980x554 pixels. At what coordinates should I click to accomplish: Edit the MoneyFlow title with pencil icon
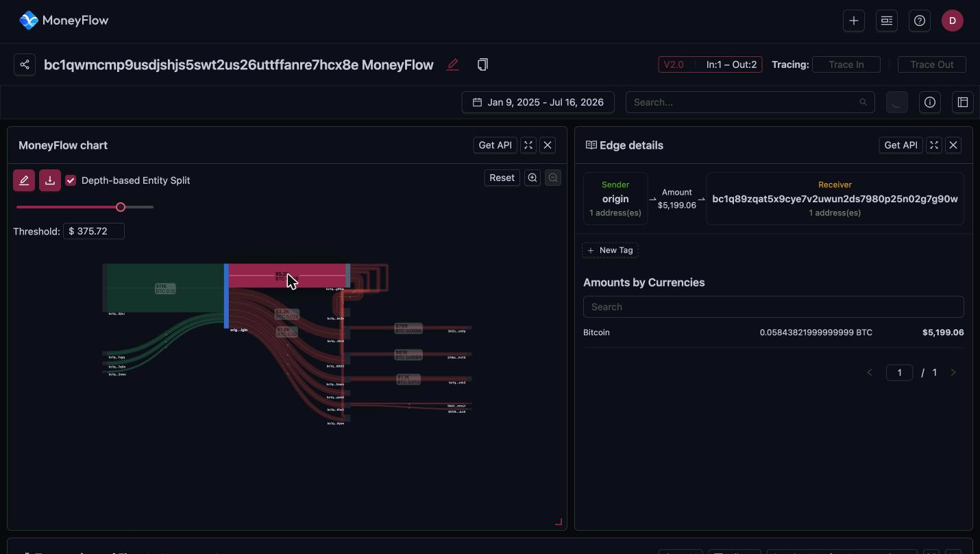(x=452, y=64)
